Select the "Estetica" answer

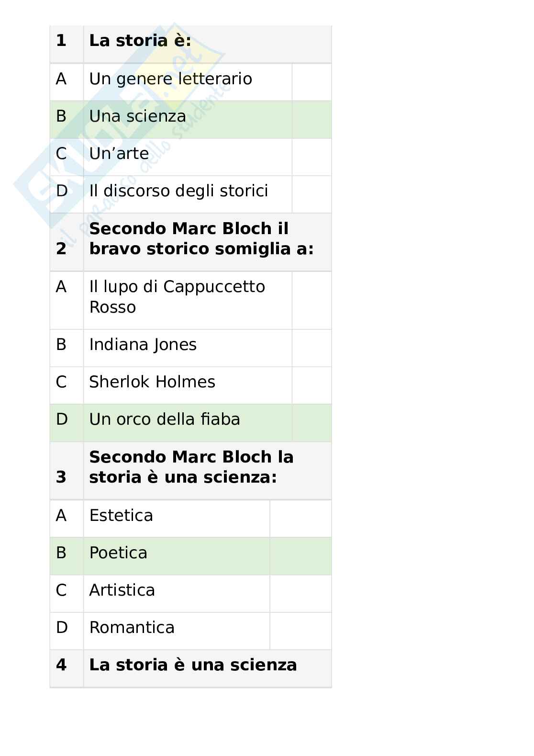pyautogui.click(x=121, y=516)
